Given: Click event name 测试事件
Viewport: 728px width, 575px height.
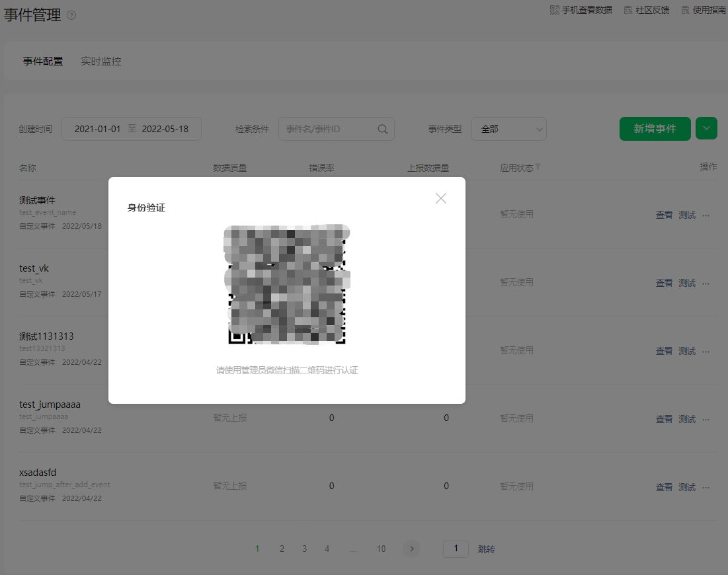Looking at the screenshot, I should tap(37, 200).
